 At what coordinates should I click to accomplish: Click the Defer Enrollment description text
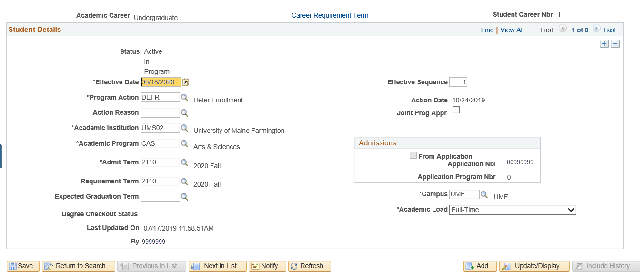tap(218, 100)
